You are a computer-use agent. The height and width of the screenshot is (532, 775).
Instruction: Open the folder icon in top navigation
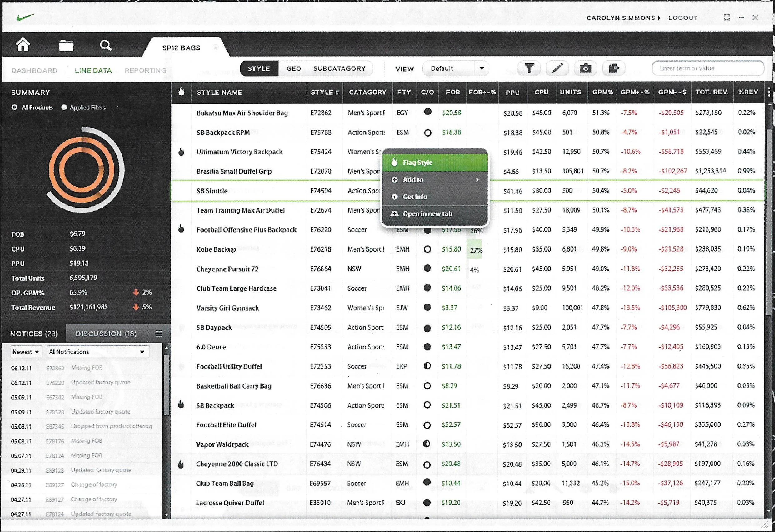(x=66, y=45)
